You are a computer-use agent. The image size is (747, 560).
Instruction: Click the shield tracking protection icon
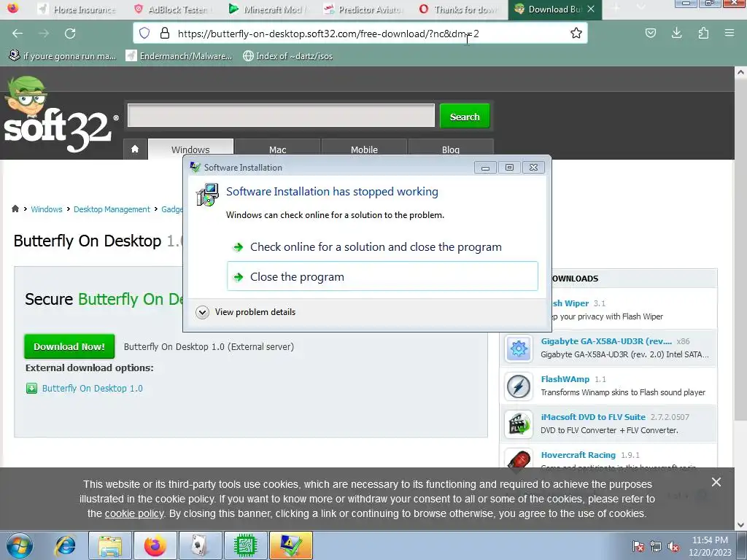144,33
